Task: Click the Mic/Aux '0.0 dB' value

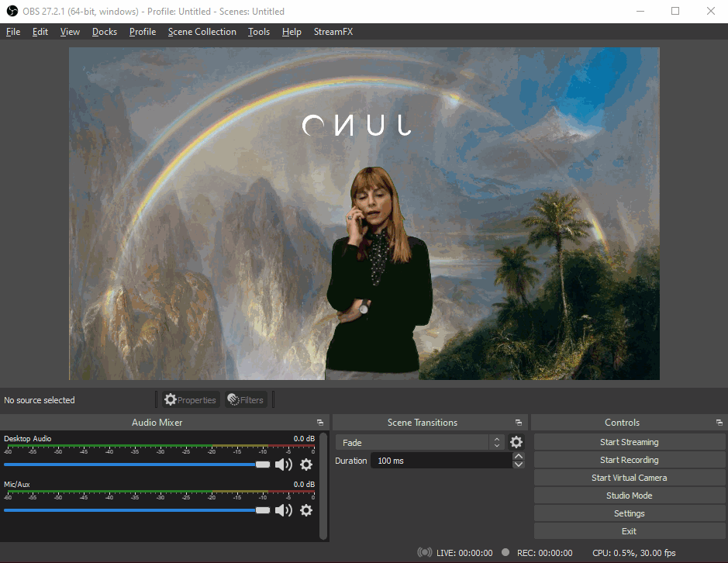Action: (304, 484)
